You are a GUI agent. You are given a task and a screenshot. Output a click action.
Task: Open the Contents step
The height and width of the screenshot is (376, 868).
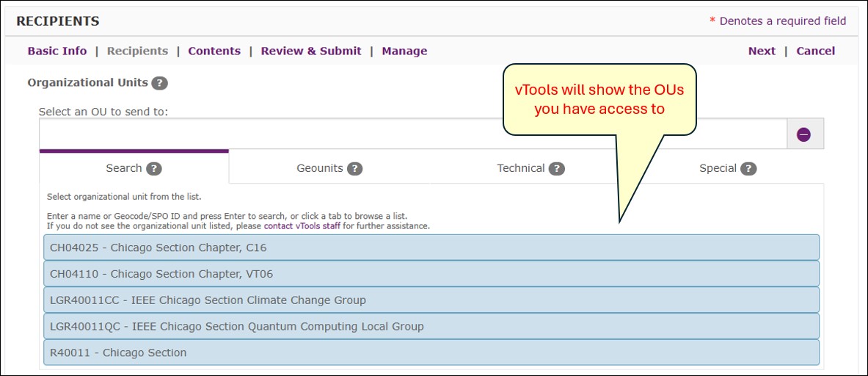[214, 51]
